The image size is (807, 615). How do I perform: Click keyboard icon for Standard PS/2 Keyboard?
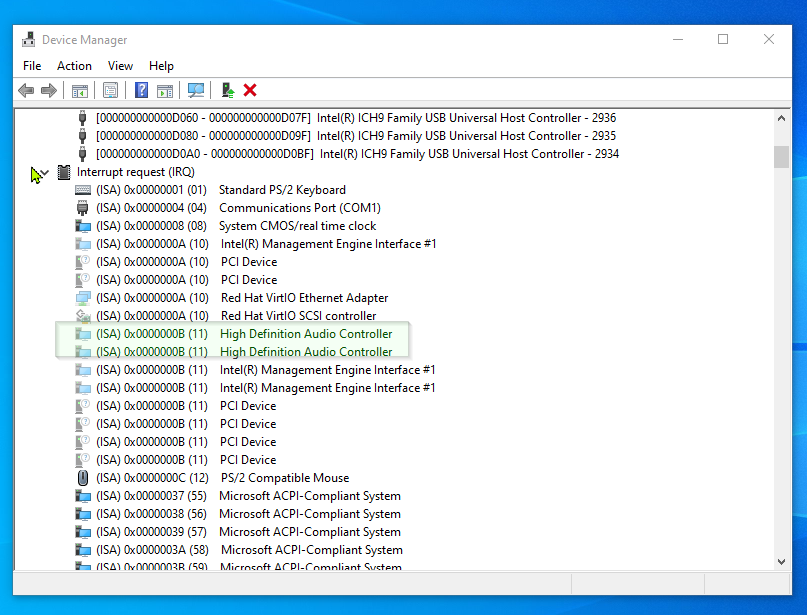(x=83, y=190)
